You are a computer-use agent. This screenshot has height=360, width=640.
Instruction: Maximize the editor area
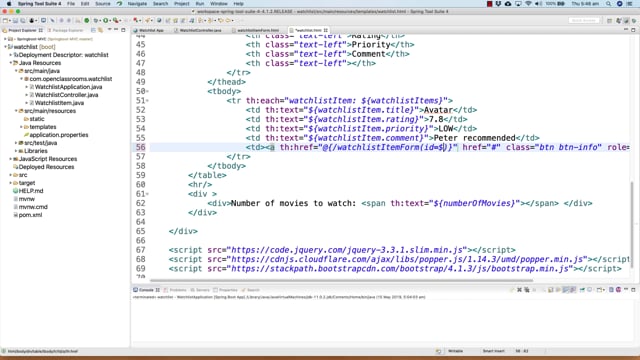coord(633,30)
